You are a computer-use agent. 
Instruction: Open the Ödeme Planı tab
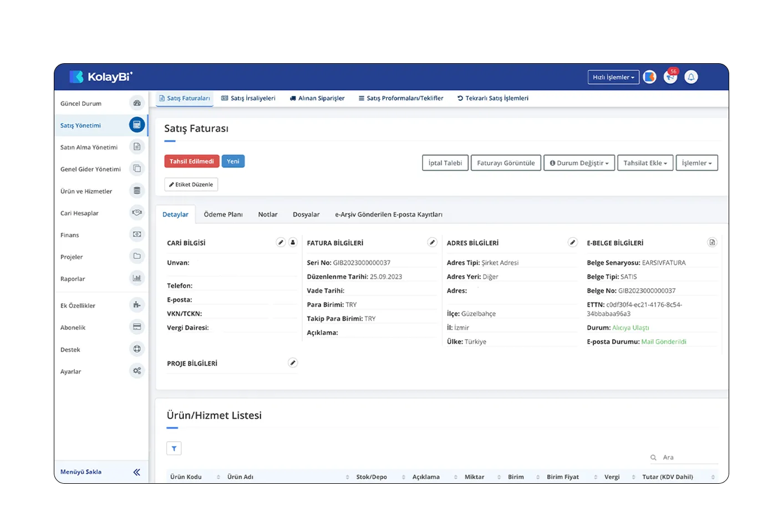(223, 214)
